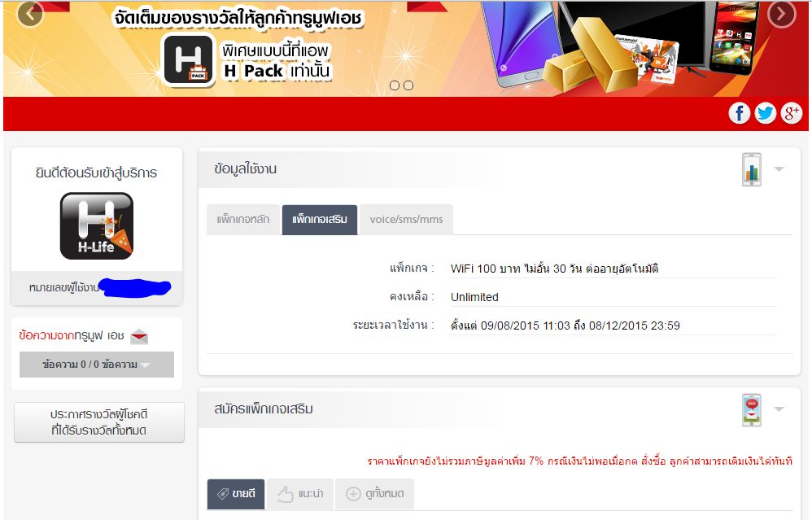
Task: Click the ข้อความจากทรูมูฟ เอช heading
Action: 72,336
